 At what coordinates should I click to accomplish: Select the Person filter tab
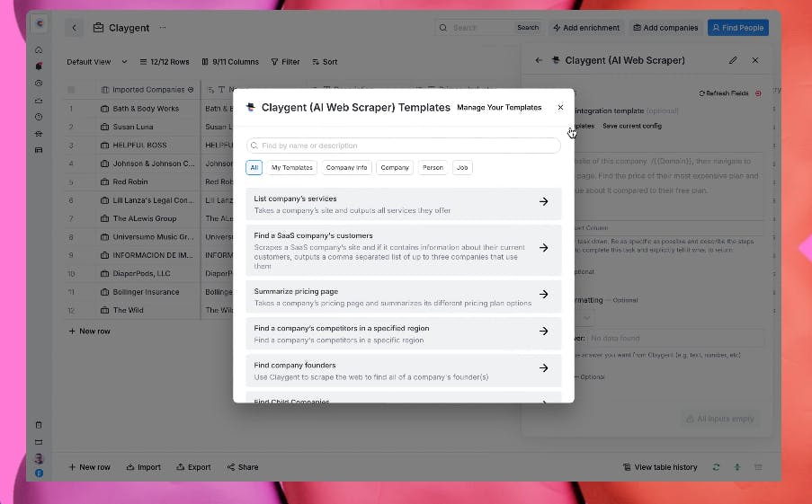(x=433, y=168)
